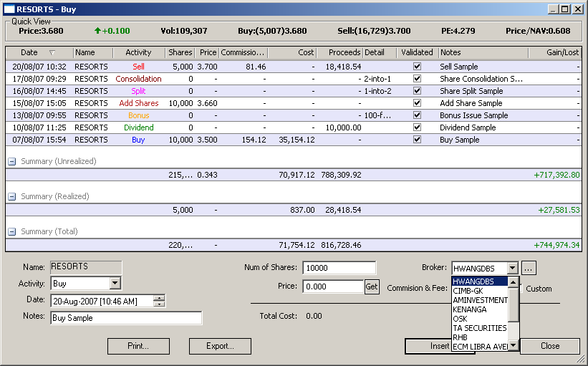588x366 pixels.
Task: Click the Insert button
Action: (428, 346)
